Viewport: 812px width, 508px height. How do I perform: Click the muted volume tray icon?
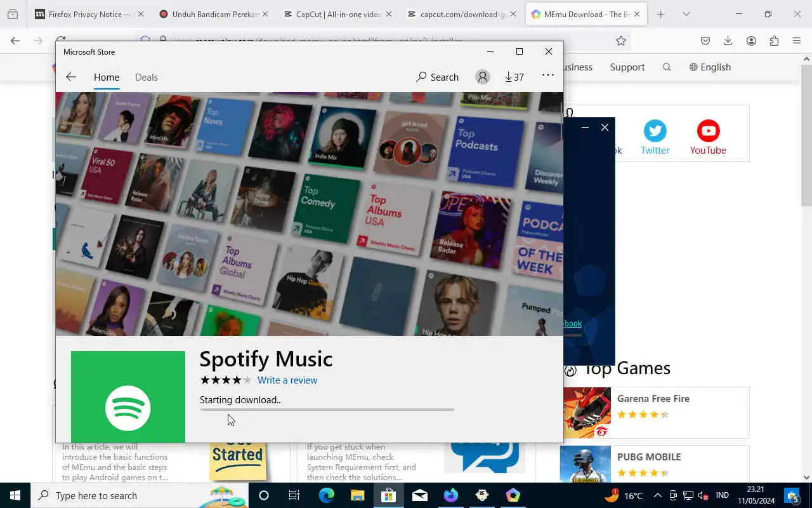(x=704, y=495)
